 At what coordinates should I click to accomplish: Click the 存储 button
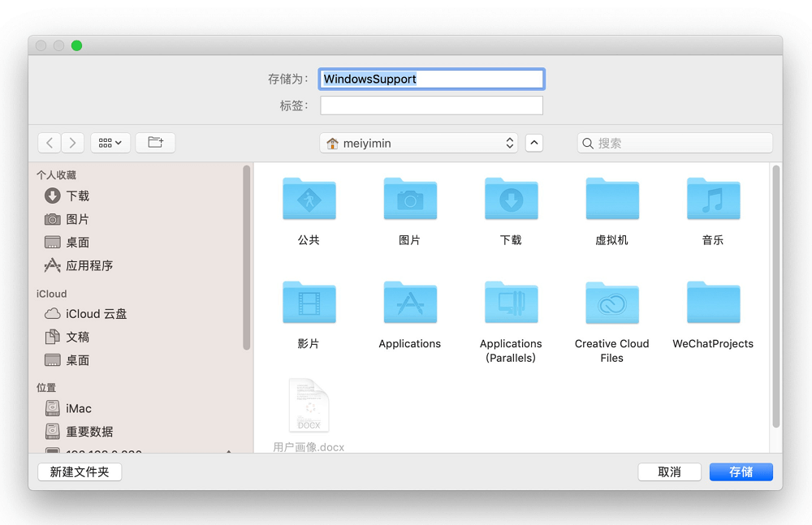coord(741,471)
